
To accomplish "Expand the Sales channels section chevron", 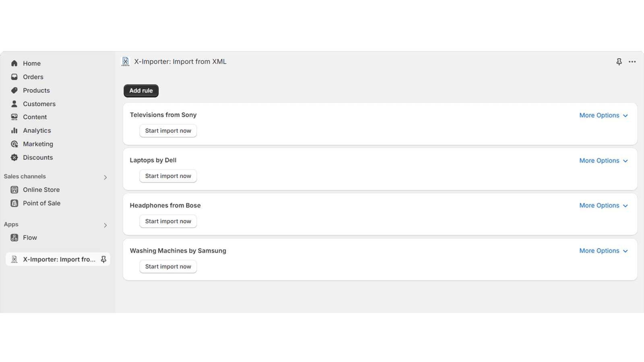I will point(105,177).
